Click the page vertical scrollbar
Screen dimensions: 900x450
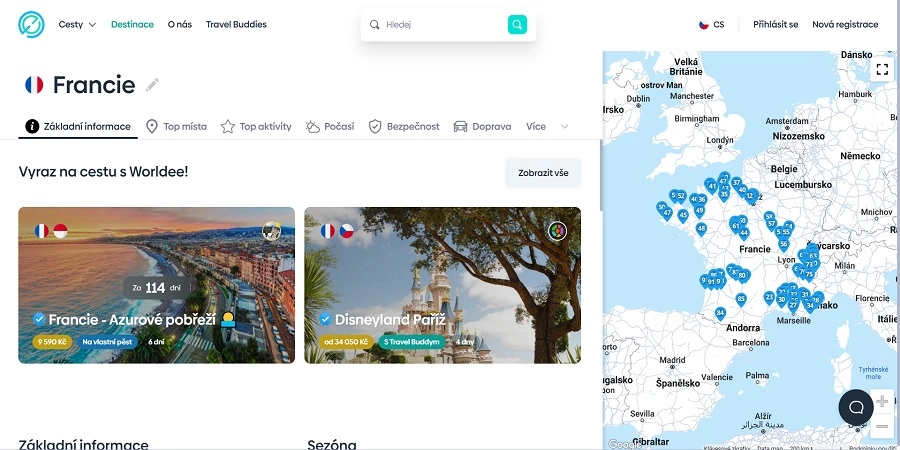600,175
